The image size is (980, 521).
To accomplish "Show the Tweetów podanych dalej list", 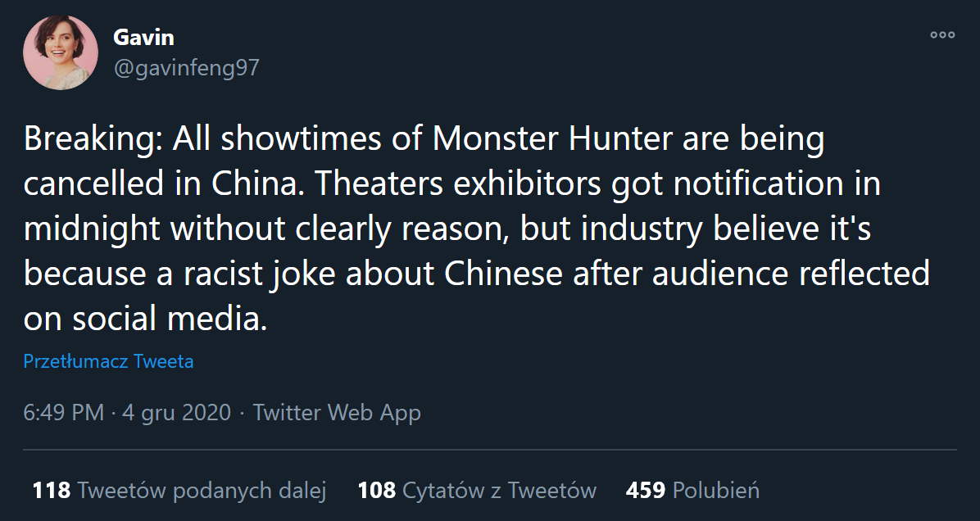I will pos(202,491).
